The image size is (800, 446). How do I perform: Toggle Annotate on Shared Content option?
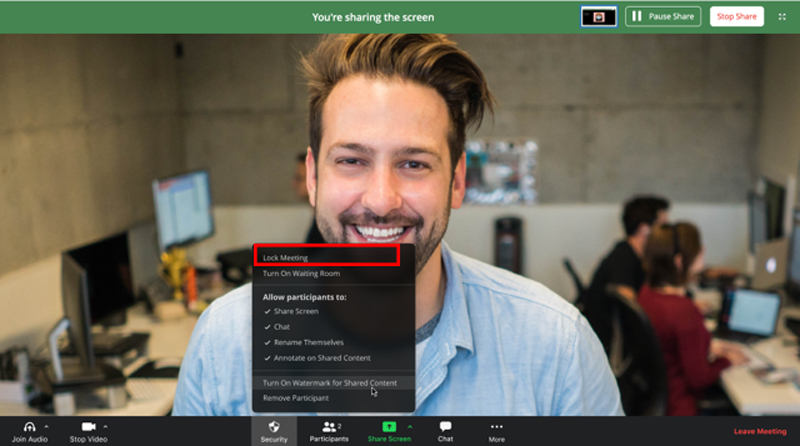tap(320, 357)
